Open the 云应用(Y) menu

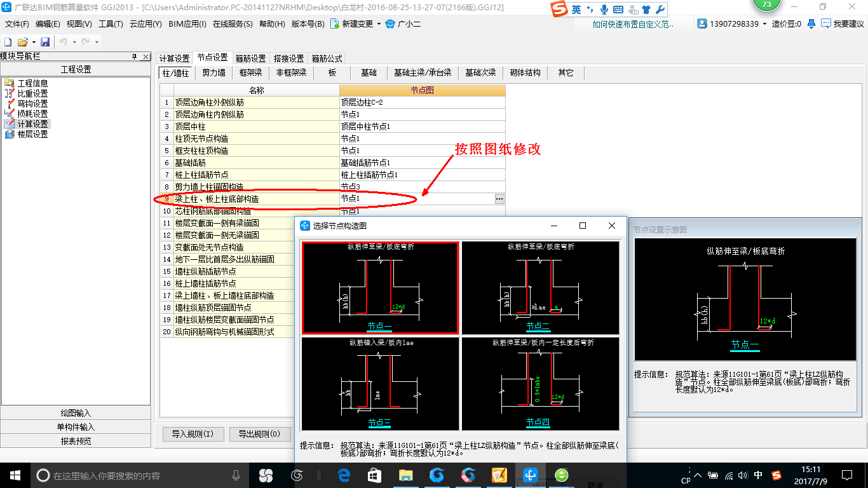tap(146, 24)
